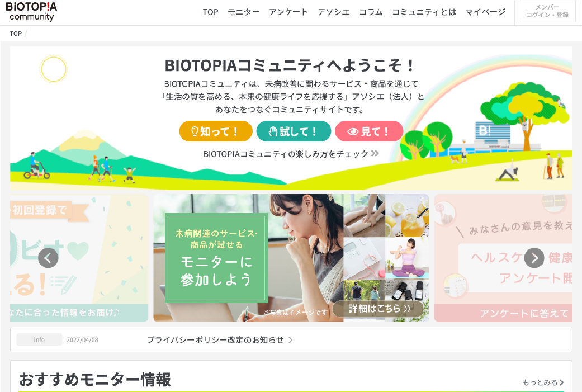Open the コラム menu item
582x392 pixels.
(371, 12)
